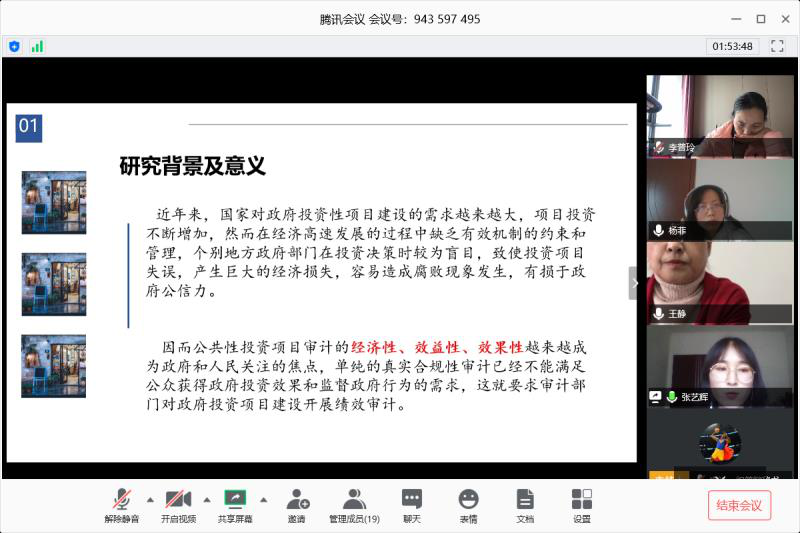Turn on the camera (开启视频)

[178, 503]
